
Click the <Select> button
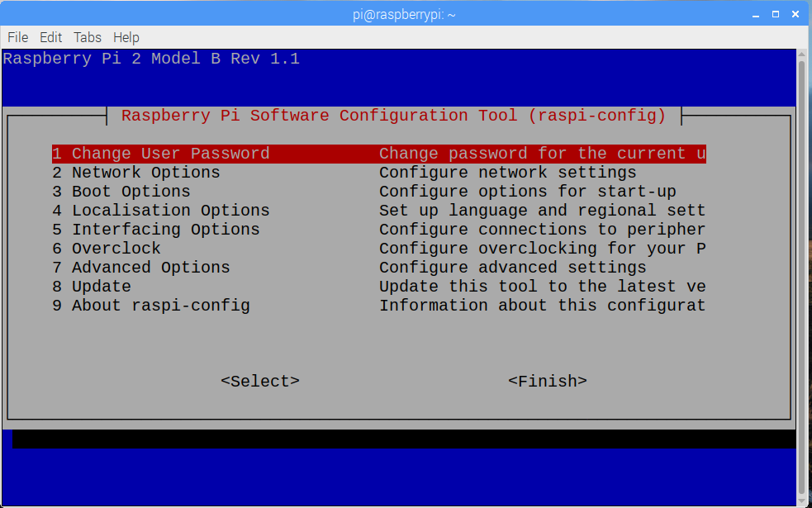point(260,381)
